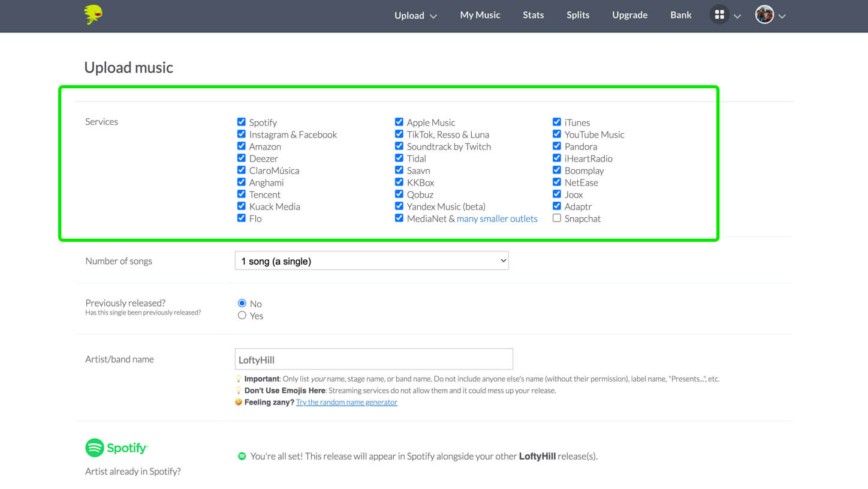
Task: Click the DistroKid yellow logo
Action: pyautogui.click(x=93, y=14)
